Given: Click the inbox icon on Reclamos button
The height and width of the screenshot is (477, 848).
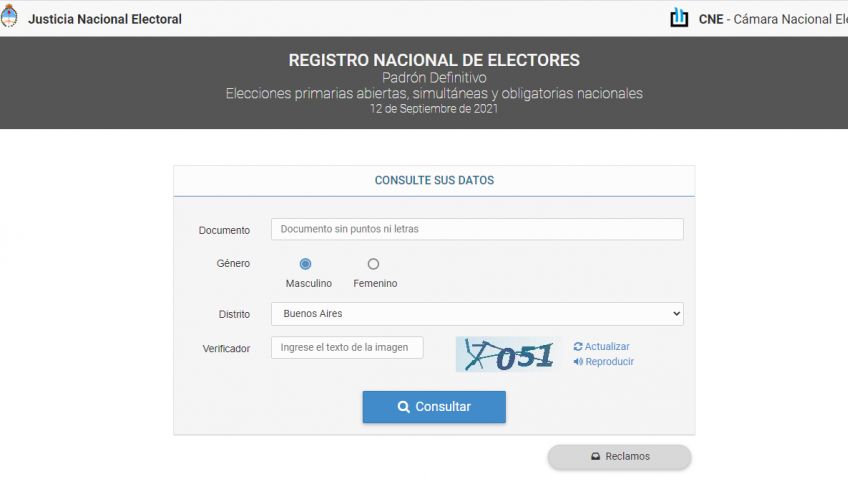Looking at the screenshot, I should click(x=595, y=457).
